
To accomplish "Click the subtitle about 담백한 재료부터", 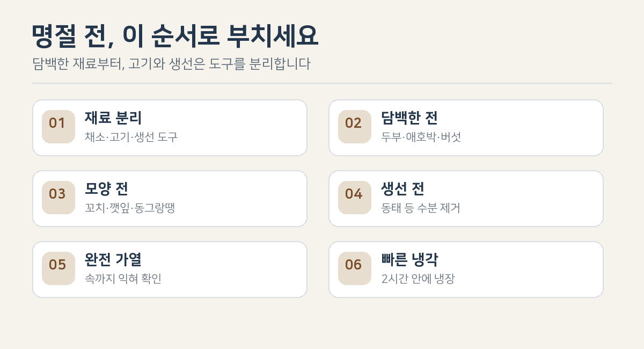I will point(171,64).
